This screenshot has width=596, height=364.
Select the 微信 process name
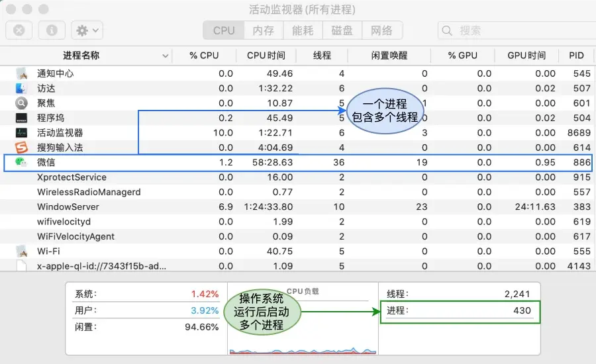click(x=46, y=162)
